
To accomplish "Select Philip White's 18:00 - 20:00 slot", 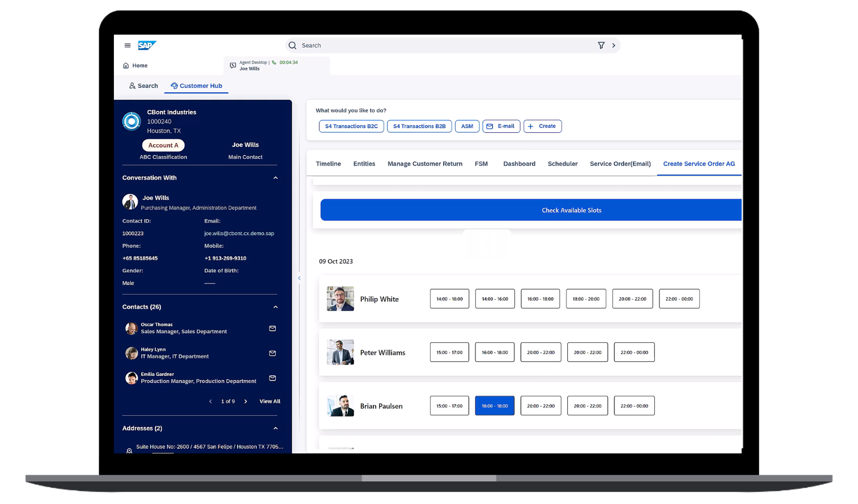I will 585,299.
